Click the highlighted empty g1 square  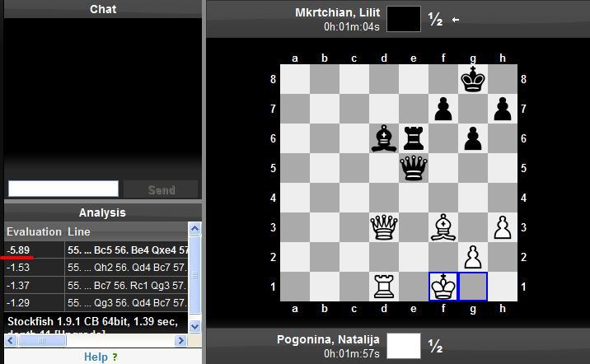coord(473,287)
